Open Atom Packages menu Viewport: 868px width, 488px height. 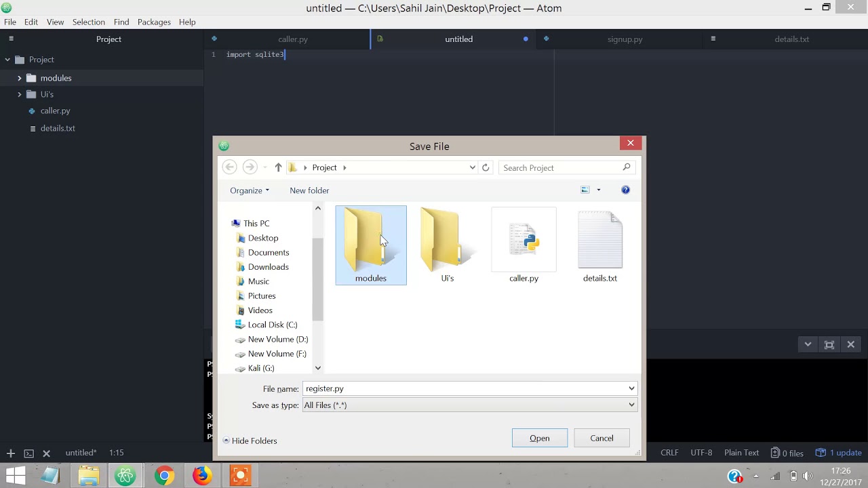tap(154, 22)
